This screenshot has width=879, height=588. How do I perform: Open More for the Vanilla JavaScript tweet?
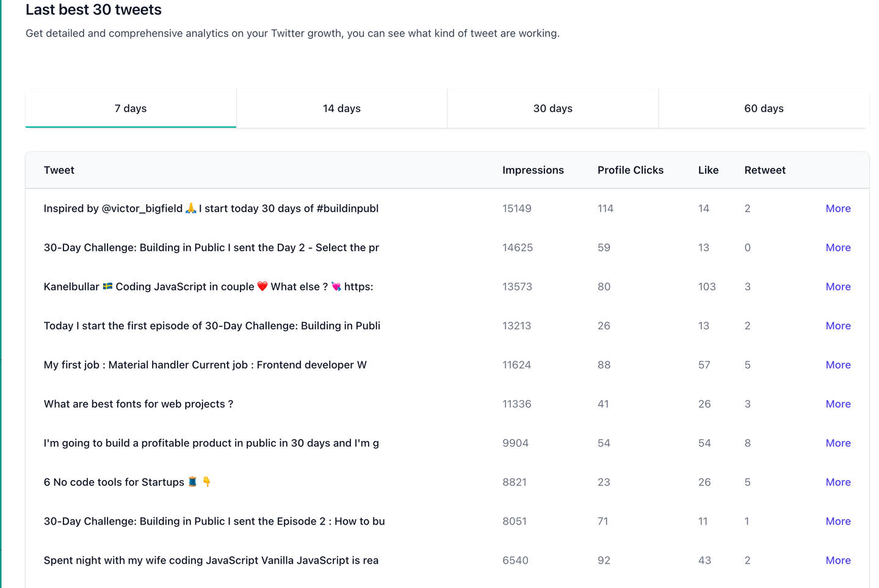pyautogui.click(x=838, y=560)
